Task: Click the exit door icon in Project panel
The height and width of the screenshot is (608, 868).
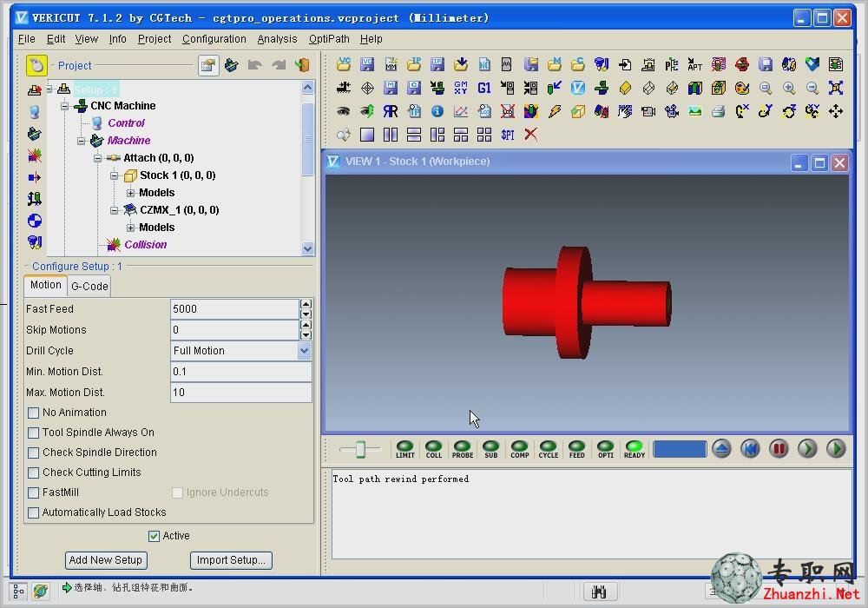Action: (302, 65)
